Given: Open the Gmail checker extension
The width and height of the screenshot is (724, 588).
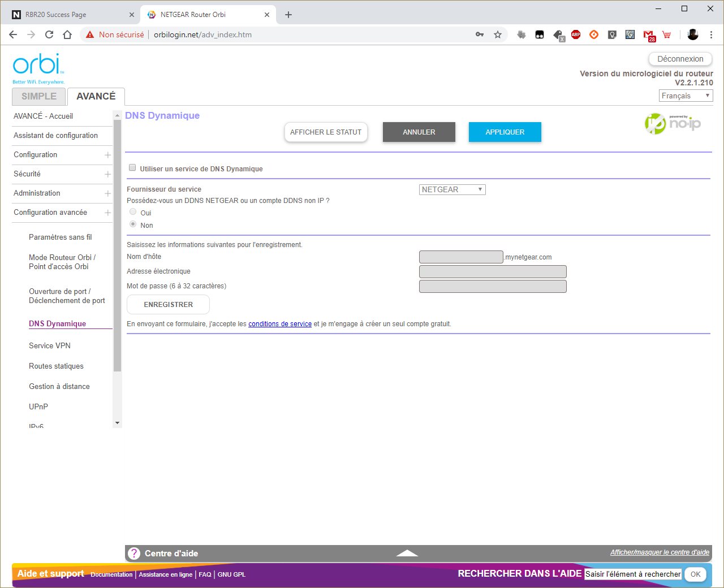Looking at the screenshot, I should coord(649,36).
